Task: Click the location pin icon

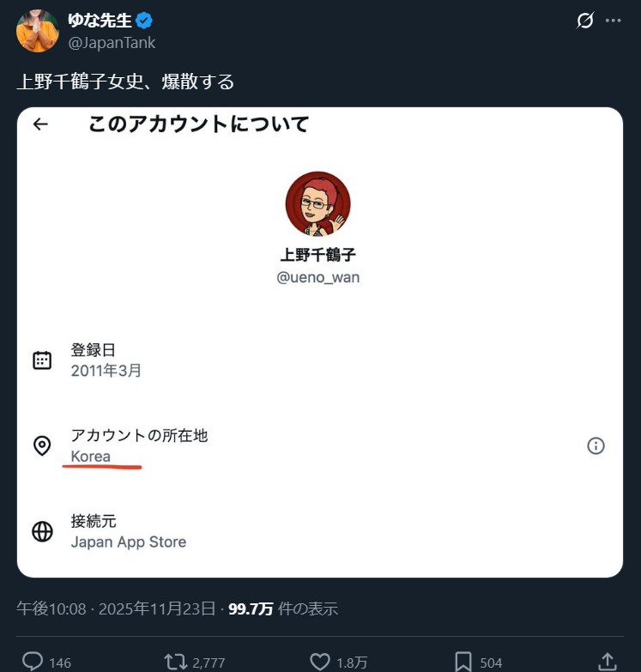Action: 42,445
